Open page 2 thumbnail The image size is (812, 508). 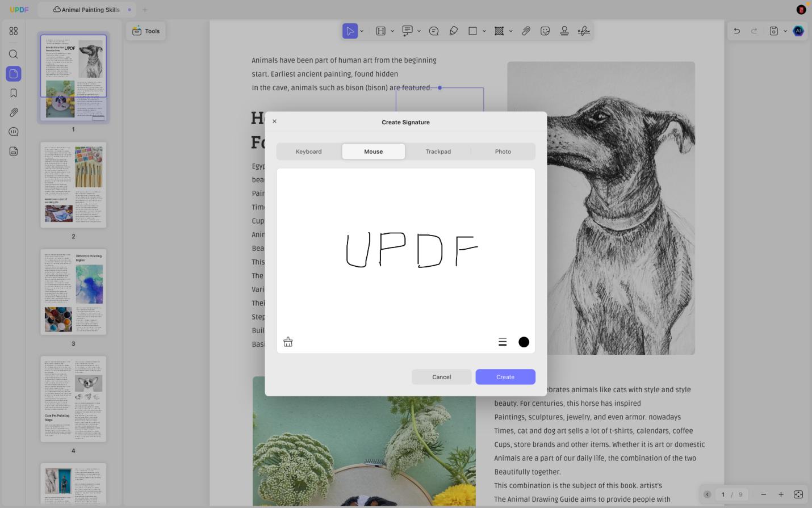(x=73, y=185)
